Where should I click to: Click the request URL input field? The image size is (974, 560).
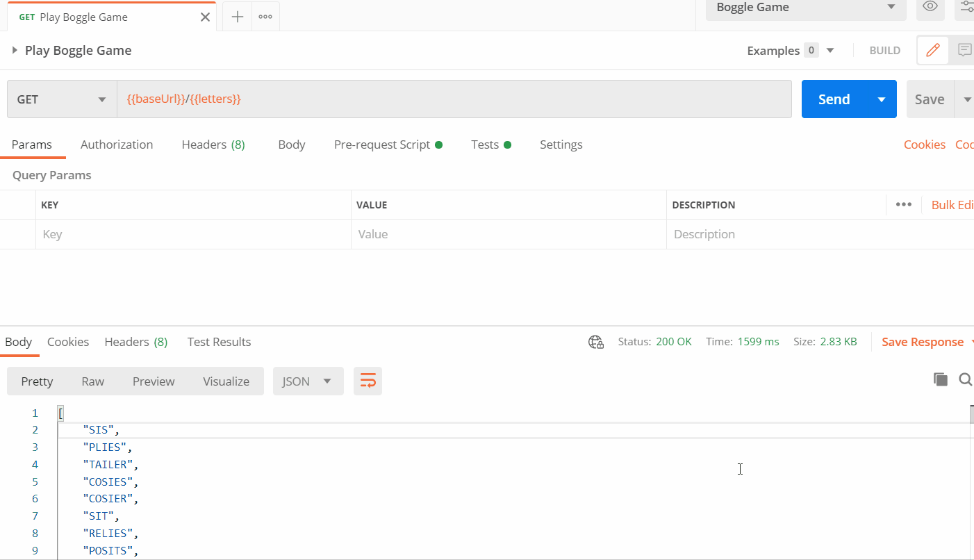tap(454, 99)
